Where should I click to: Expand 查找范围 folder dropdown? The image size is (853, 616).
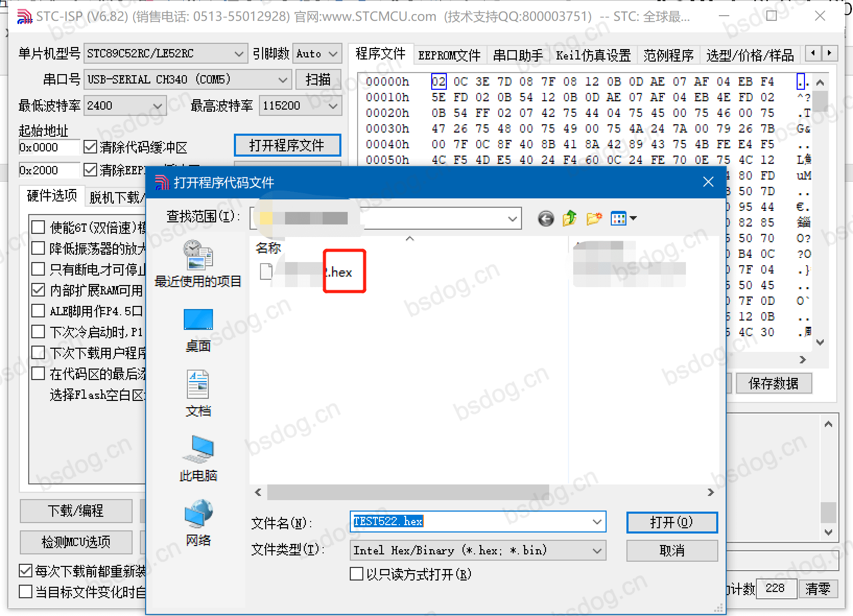[513, 219]
